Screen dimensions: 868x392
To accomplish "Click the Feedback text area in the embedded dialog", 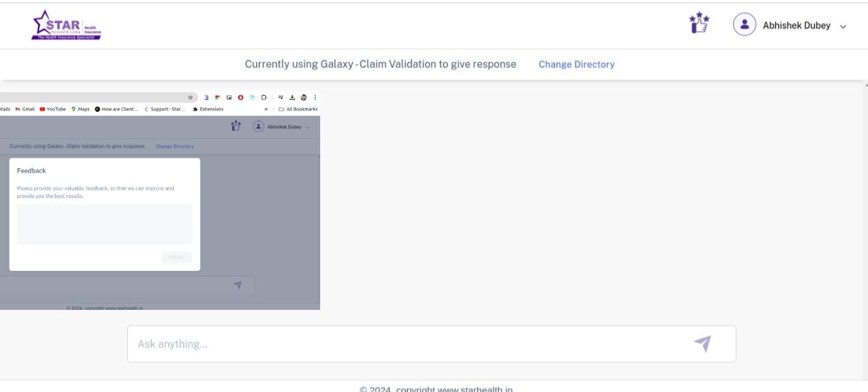I will click(105, 224).
